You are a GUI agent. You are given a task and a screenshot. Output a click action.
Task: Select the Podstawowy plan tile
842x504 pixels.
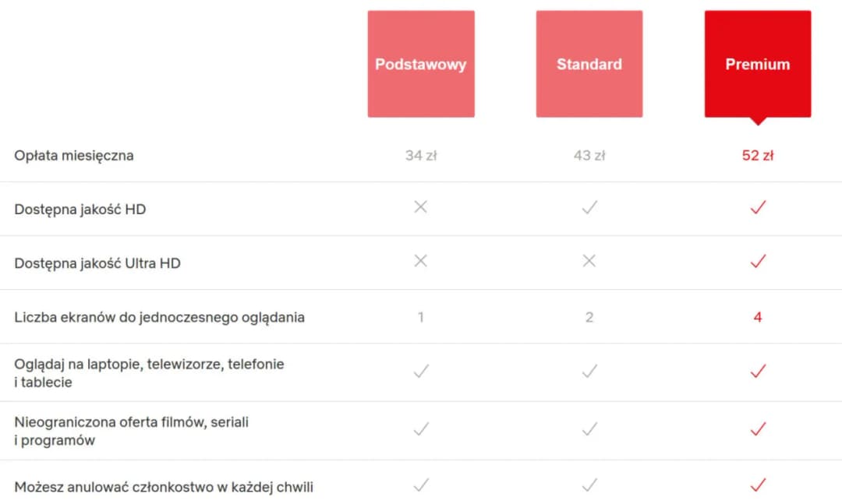coord(421,64)
